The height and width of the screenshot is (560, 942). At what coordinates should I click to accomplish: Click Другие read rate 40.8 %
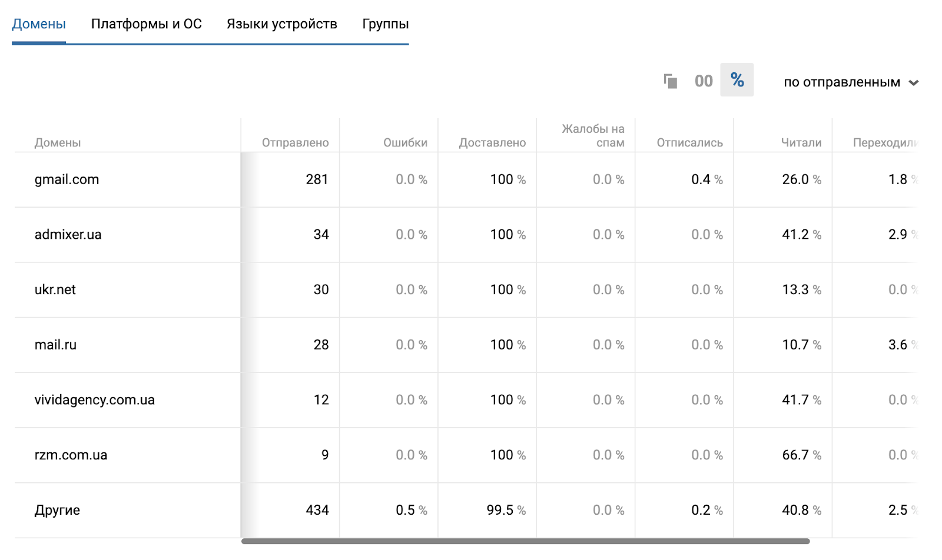coord(802,511)
